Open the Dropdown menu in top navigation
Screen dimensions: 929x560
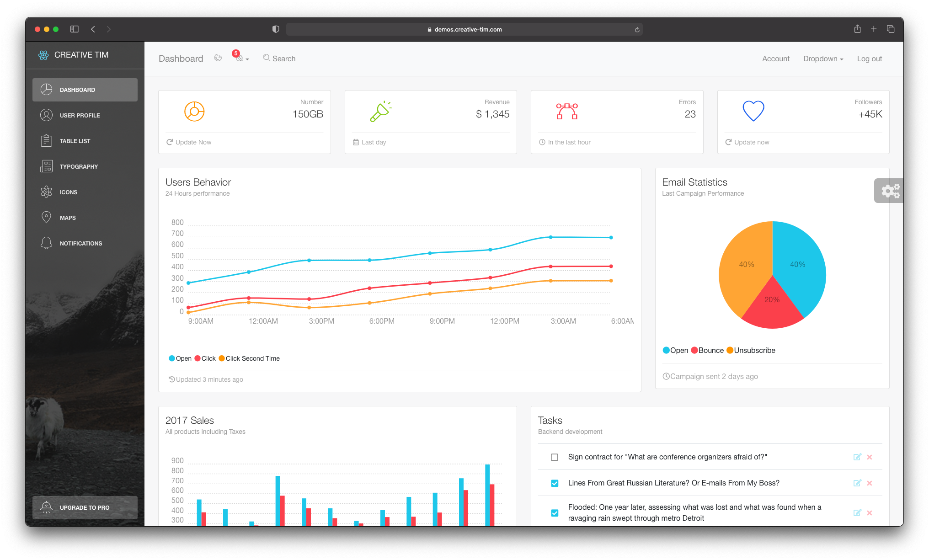click(x=825, y=59)
